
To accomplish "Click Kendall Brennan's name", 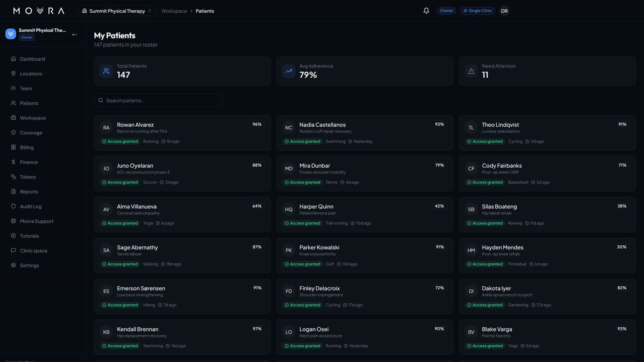I will tap(138, 329).
